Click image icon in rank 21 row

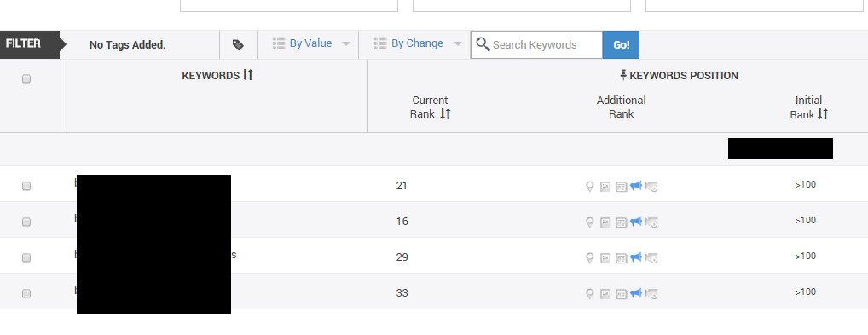click(x=605, y=187)
